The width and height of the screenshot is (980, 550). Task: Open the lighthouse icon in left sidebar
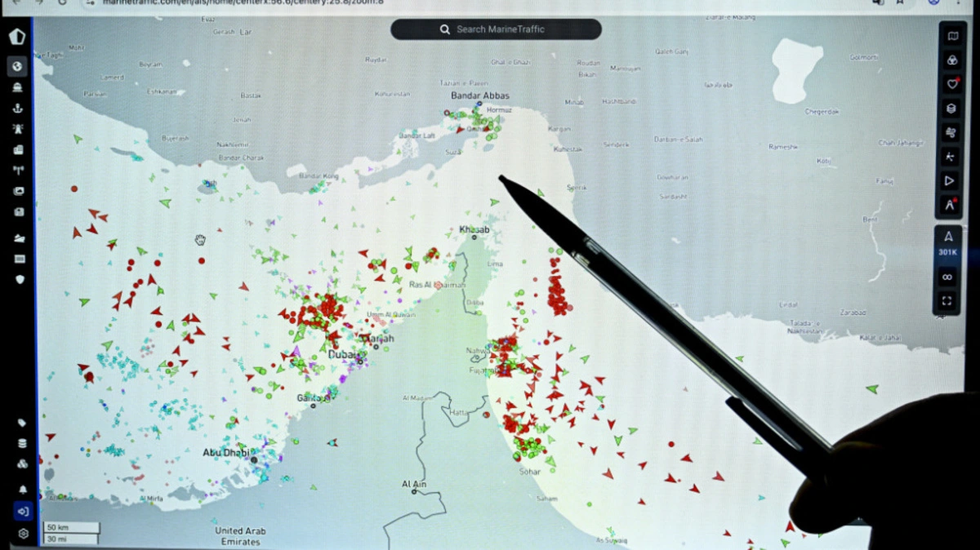point(17,129)
